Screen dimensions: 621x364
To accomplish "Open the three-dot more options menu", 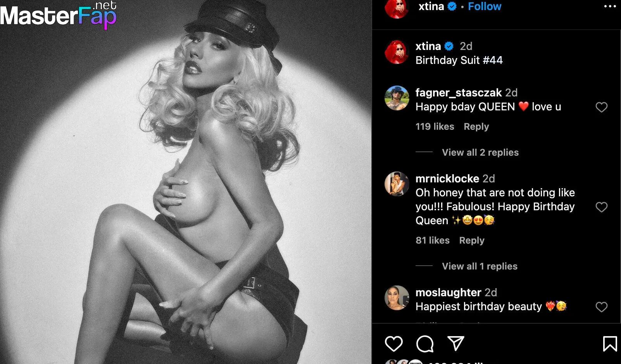I will click(610, 6).
